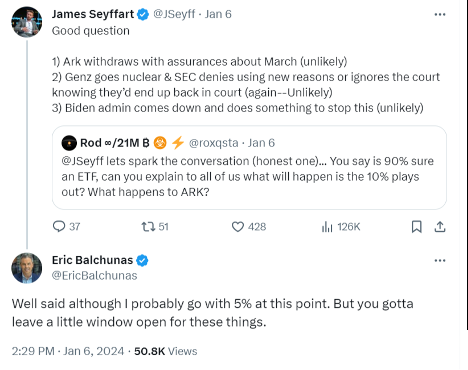The image size is (468, 370).
Task: Open the @EricBalchunas handle link
Action: coord(95,276)
